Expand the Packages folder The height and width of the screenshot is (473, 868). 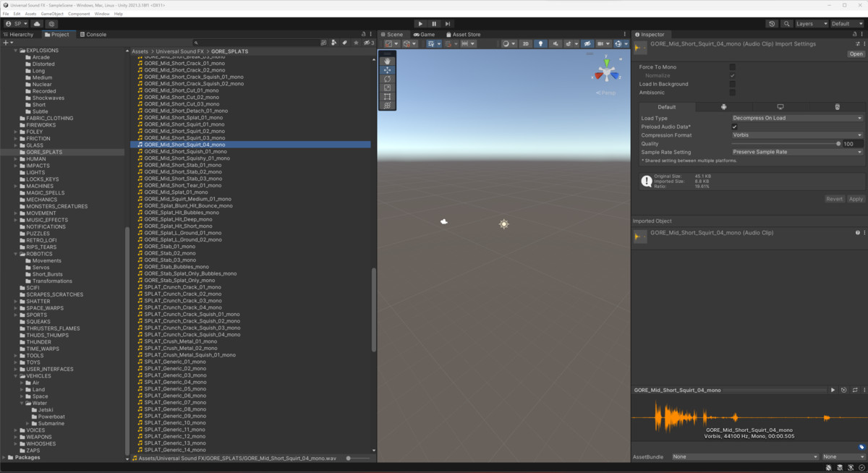click(x=4, y=457)
